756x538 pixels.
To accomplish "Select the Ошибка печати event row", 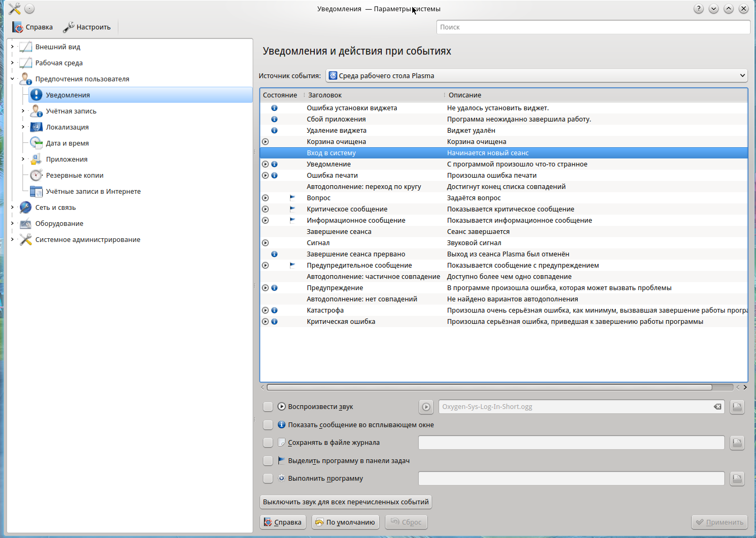I will [504, 176].
